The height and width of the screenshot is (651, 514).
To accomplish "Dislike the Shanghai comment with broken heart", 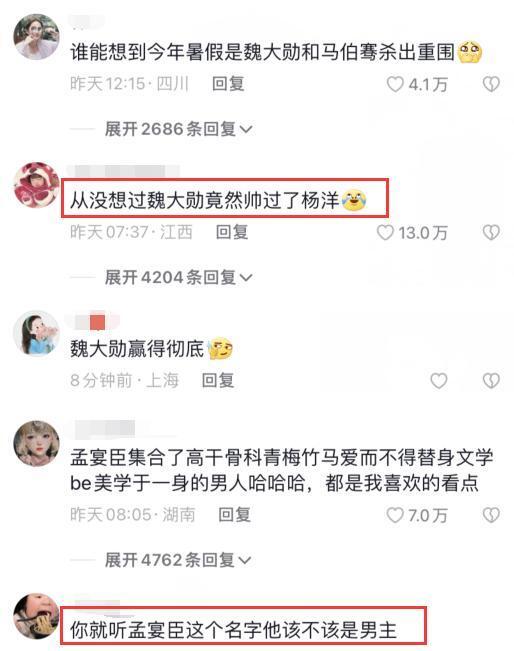I will click(491, 381).
